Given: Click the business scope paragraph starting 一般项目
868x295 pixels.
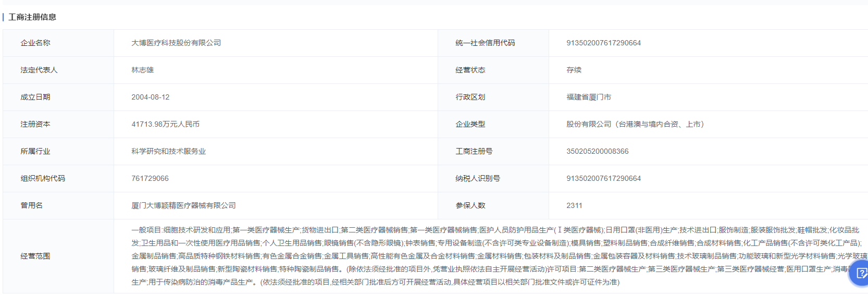Looking at the screenshot, I should pyautogui.click(x=499, y=256).
